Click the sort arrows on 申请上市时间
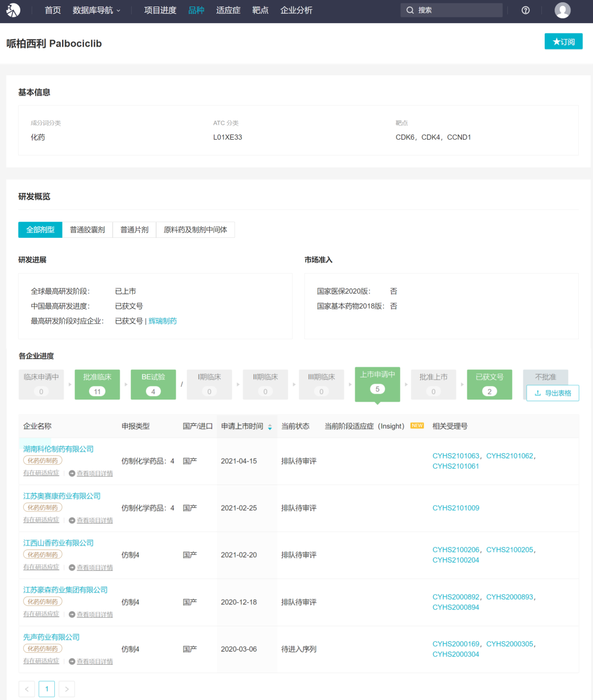The height and width of the screenshot is (700, 593). [270, 427]
